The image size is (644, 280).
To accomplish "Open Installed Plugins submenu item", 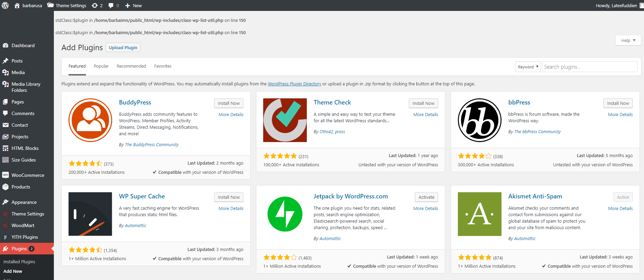I will pyautogui.click(x=19, y=262).
